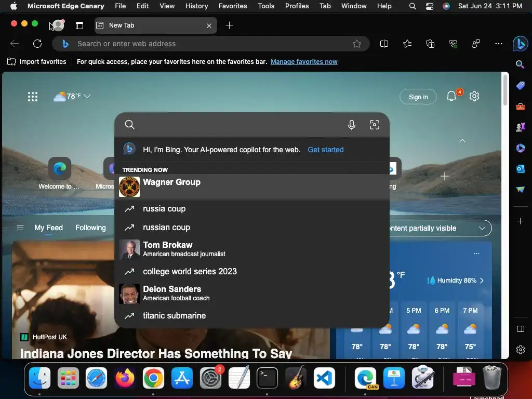This screenshot has height=399, width=532.
Task: Open the sidebar Shopping tag icon
Action: (x=520, y=86)
